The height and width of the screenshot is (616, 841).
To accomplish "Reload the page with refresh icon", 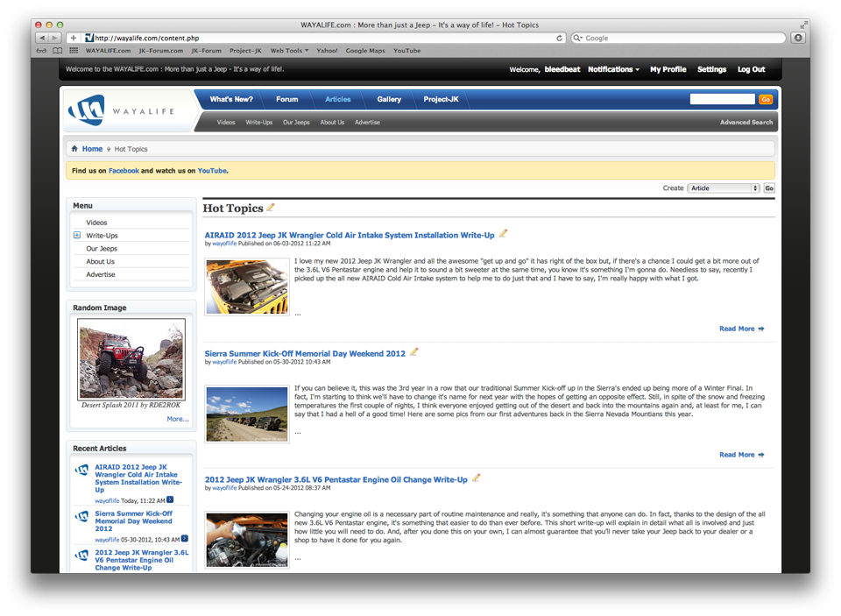I will coord(560,38).
